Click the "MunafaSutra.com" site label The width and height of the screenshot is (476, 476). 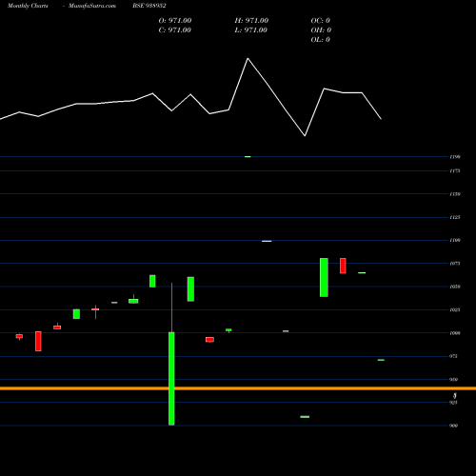92,6
